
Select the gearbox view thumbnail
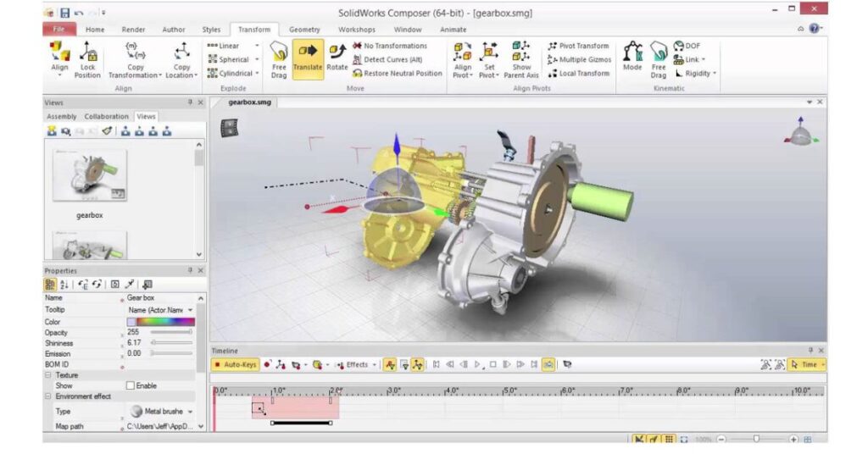tap(90, 175)
